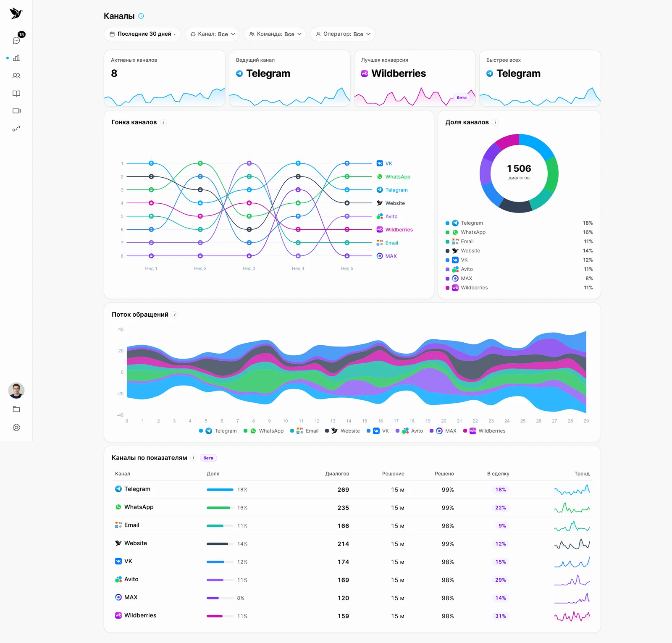Screen dimensions: 672x643
Task: Click the Avito trend sparkline in table
Action: click(572, 580)
